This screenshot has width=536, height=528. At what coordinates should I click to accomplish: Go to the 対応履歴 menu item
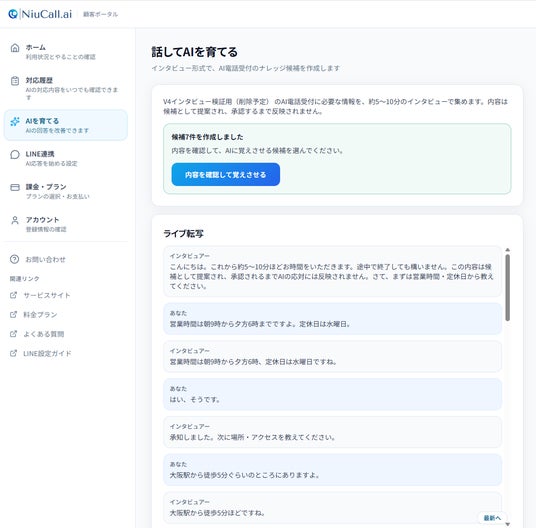(66, 88)
